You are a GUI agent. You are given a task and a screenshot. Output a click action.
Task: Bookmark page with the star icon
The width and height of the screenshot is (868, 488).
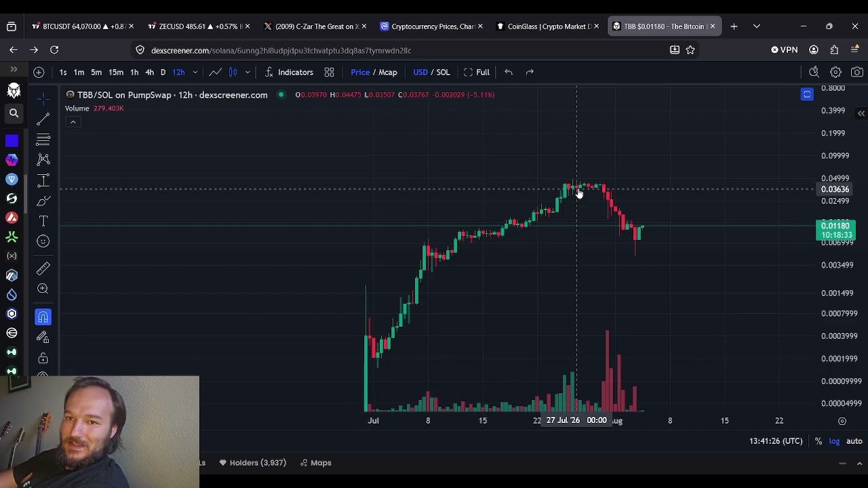click(x=690, y=49)
